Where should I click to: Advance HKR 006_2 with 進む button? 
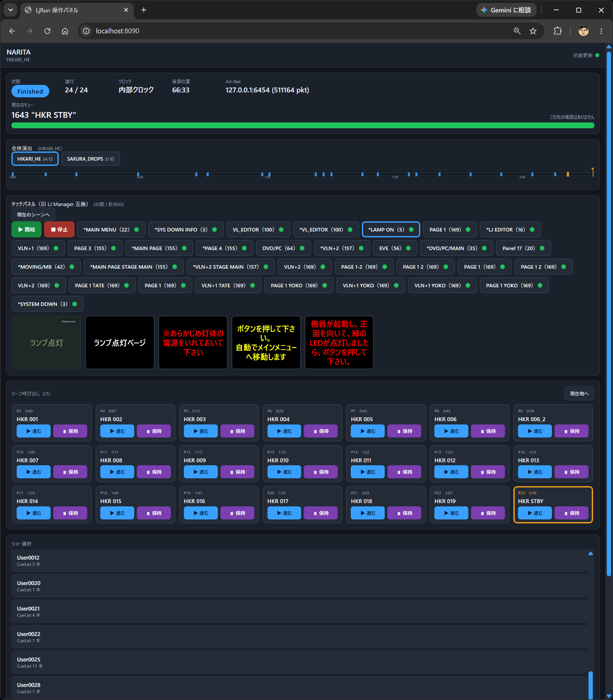click(535, 431)
